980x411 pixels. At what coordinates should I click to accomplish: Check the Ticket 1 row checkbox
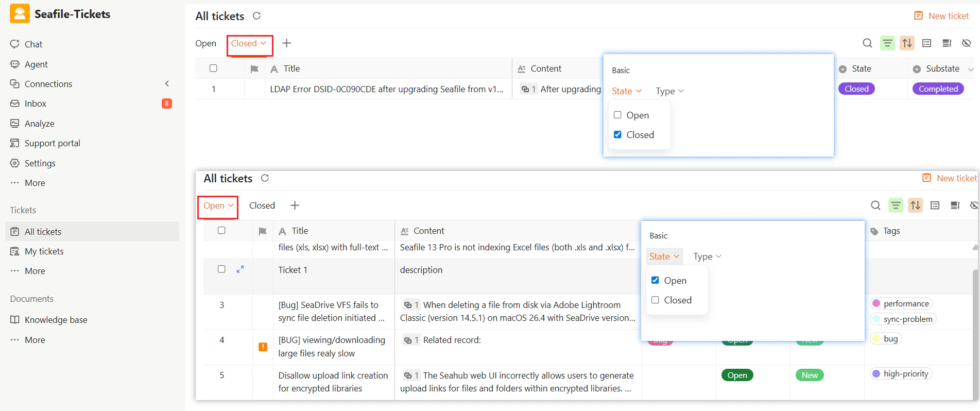click(x=221, y=269)
